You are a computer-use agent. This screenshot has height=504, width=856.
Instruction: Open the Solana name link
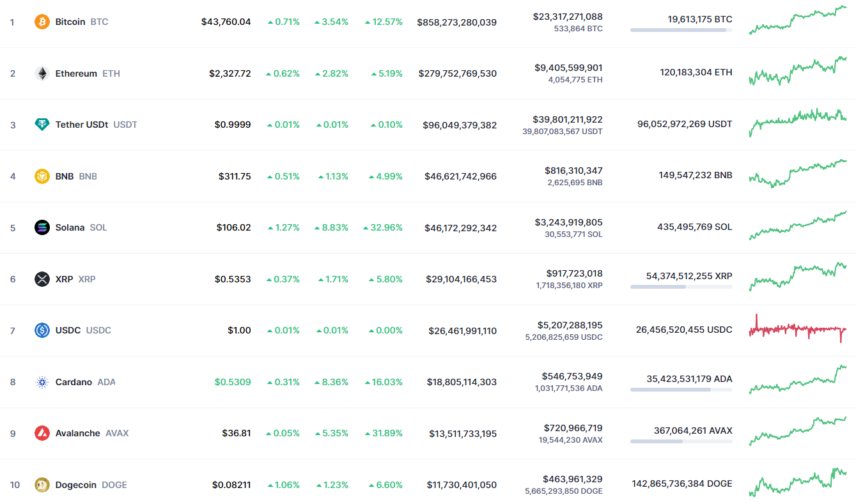[70, 227]
